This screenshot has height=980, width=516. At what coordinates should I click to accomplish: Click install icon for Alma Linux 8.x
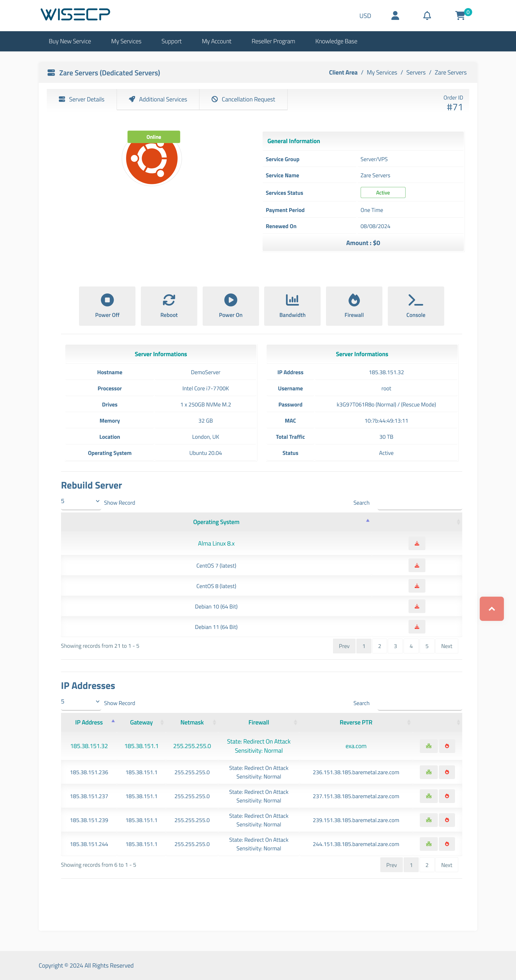pos(417,543)
